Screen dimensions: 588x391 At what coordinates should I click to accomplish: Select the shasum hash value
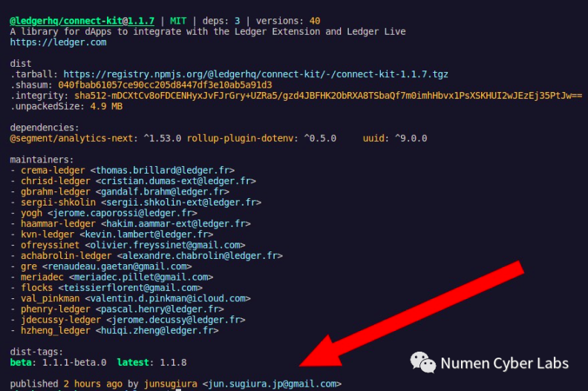tap(165, 85)
